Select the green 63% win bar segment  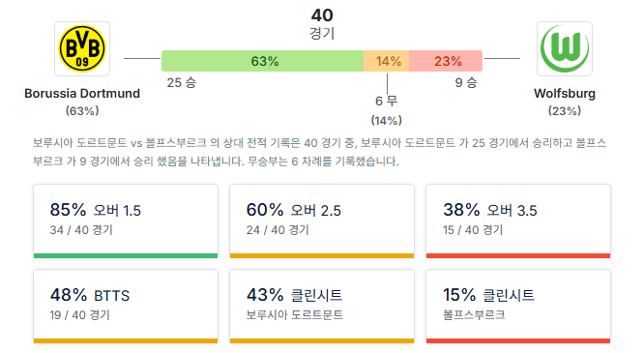tap(262, 61)
